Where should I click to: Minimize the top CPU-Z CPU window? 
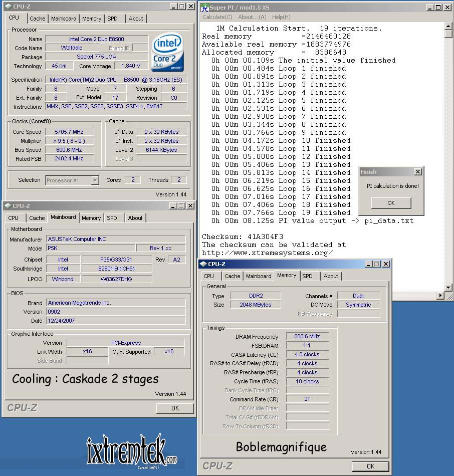tap(173, 7)
